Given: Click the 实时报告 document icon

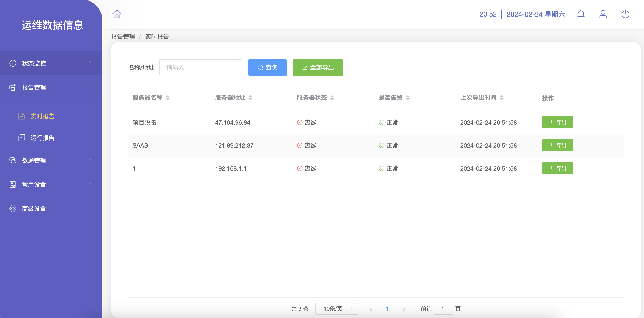Looking at the screenshot, I should pyautogui.click(x=22, y=116).
